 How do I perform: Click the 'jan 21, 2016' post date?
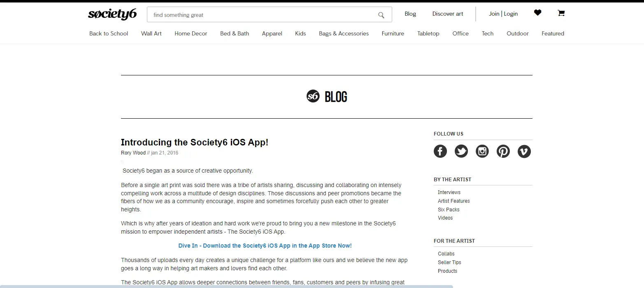click(x=165, y=153)
